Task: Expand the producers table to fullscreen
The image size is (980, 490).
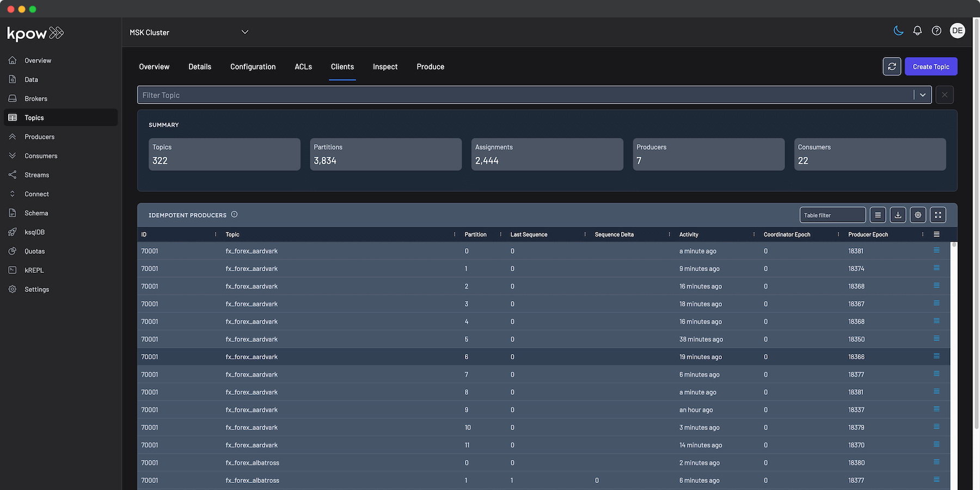Action: pyautogui.click(x=938, y=215)
